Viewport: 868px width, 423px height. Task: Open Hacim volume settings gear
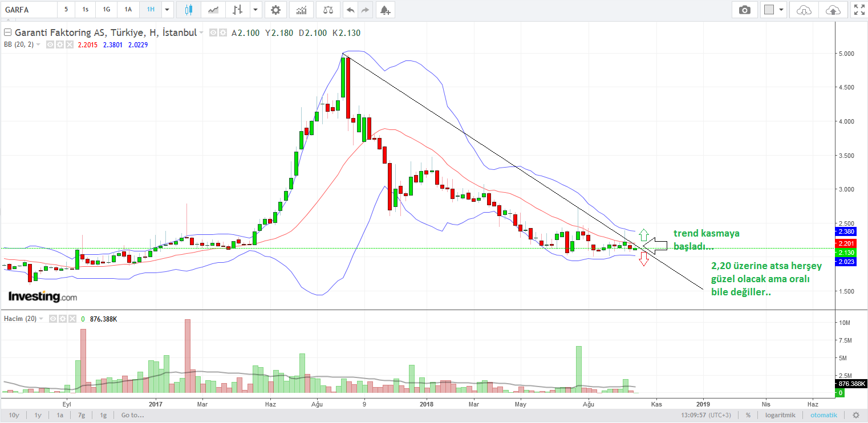coord(62,319)
